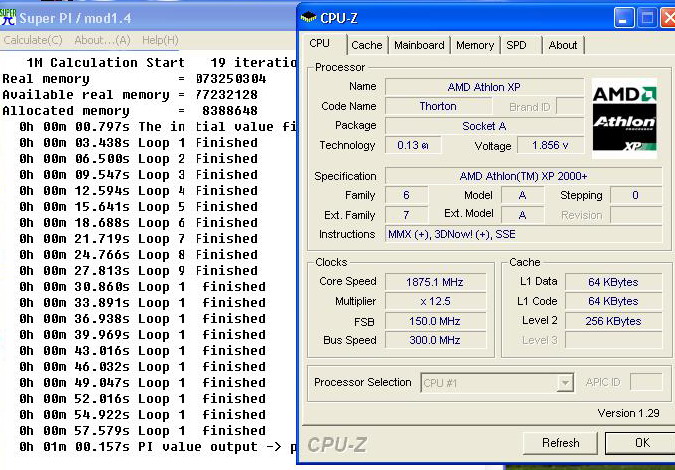Click the Ext. Family value 7
This screenshot has height=470, width=675.
tap(406, 215)
